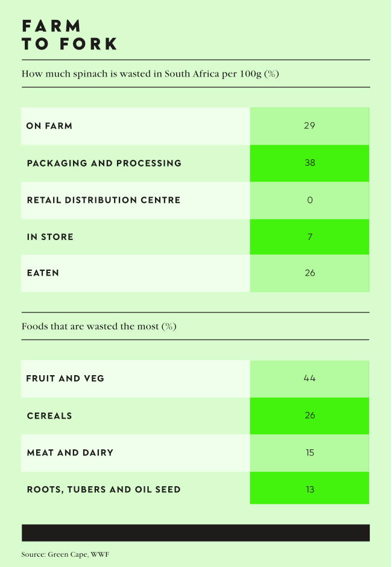Select the bright green cell showing 38
This screenshot has height=567, width=392.
[x=309, y=163]
